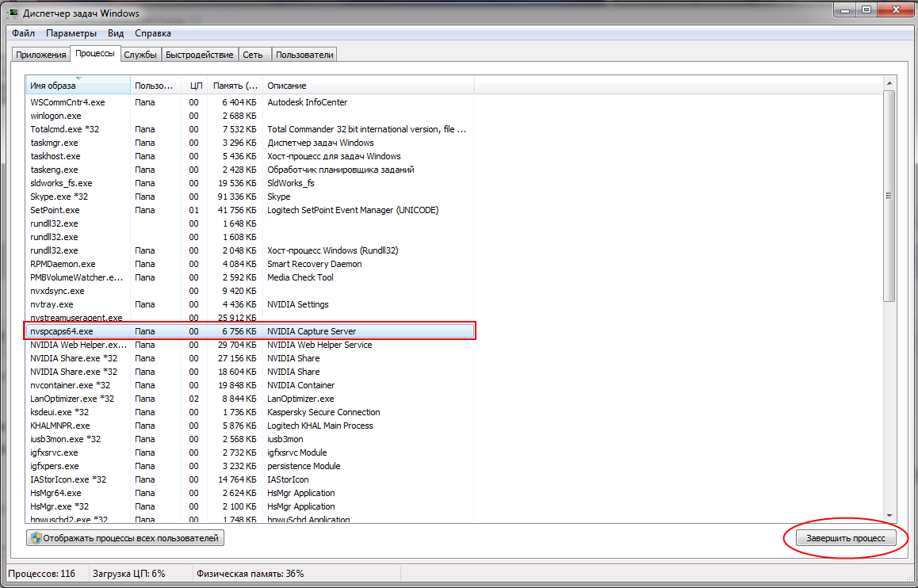The width and height of the screenshot is (918, 588).
Task: Highlight the taskeng.exe process row
Action: [250, 170]
